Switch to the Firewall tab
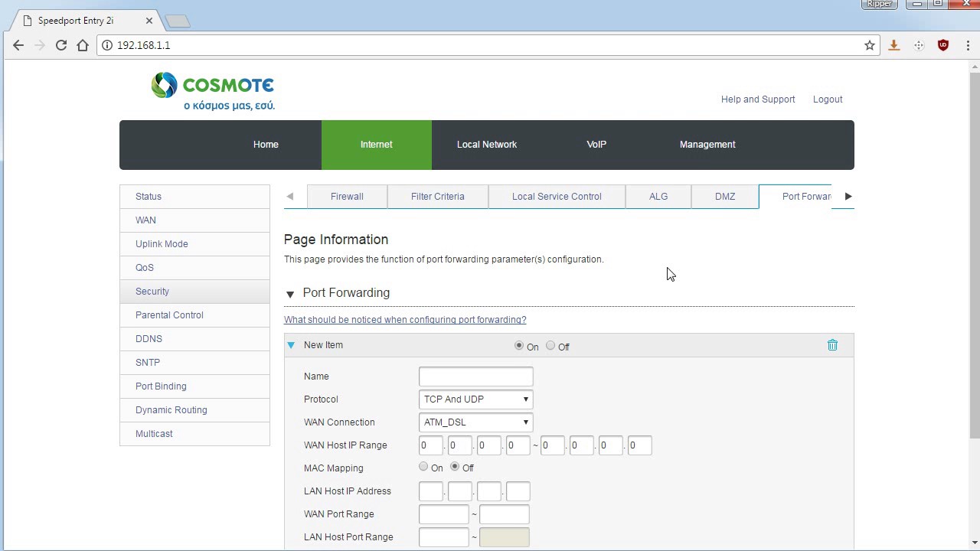This screenshot has height=551, width=980. click(347, 197)
